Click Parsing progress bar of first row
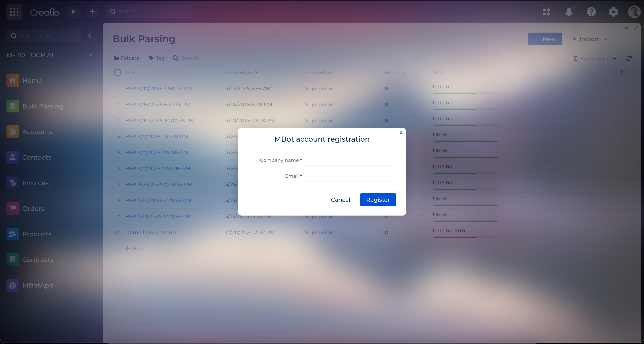The image size is (644, 344). pos(466,93)
